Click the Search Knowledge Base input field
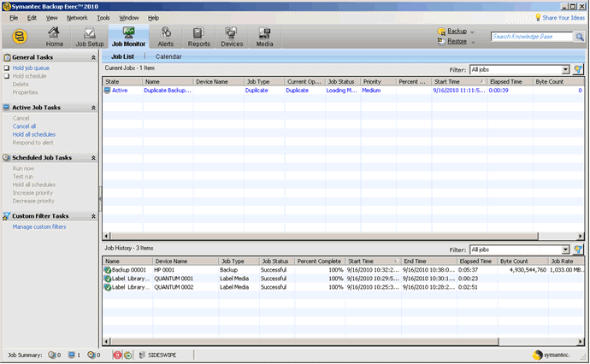 click(532, 37)
